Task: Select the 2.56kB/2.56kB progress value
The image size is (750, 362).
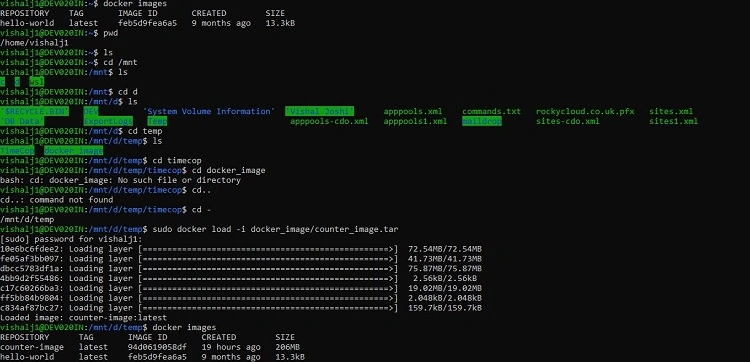Action: coord(445,278)
